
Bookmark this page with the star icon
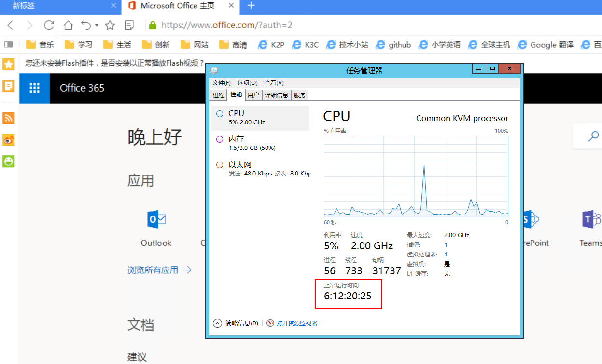pos(110,25)
